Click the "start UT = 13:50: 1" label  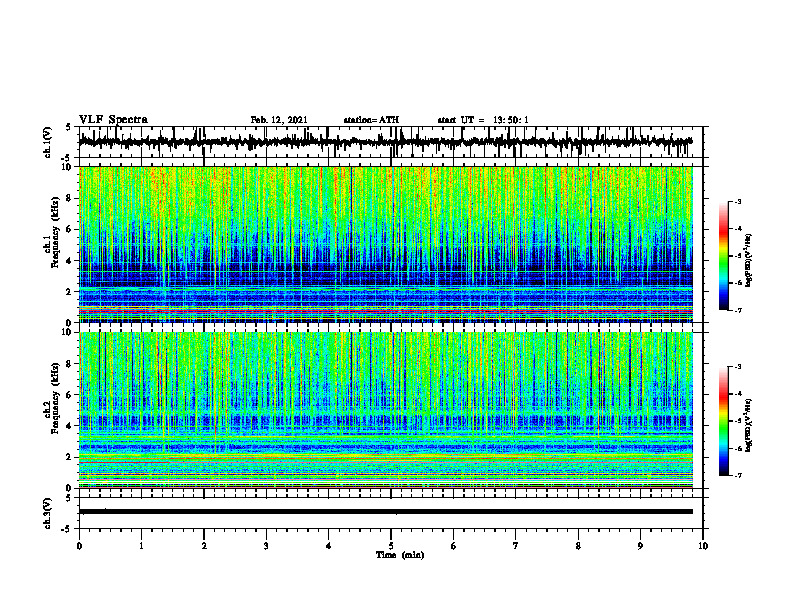(x=483, y=120)
